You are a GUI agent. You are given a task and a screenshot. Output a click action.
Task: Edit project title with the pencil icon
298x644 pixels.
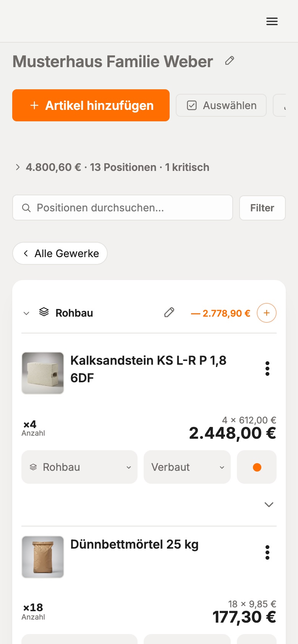(x=230, y=61)
